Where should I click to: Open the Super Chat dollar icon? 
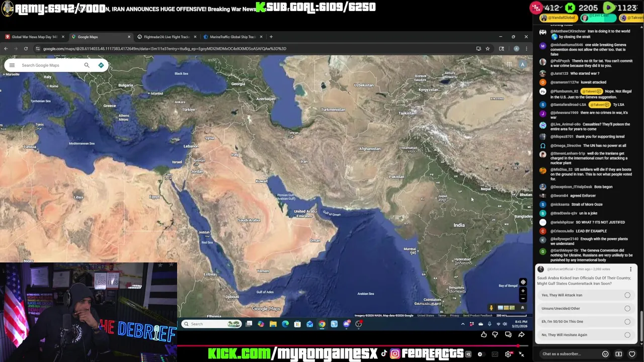pos(619,354)
